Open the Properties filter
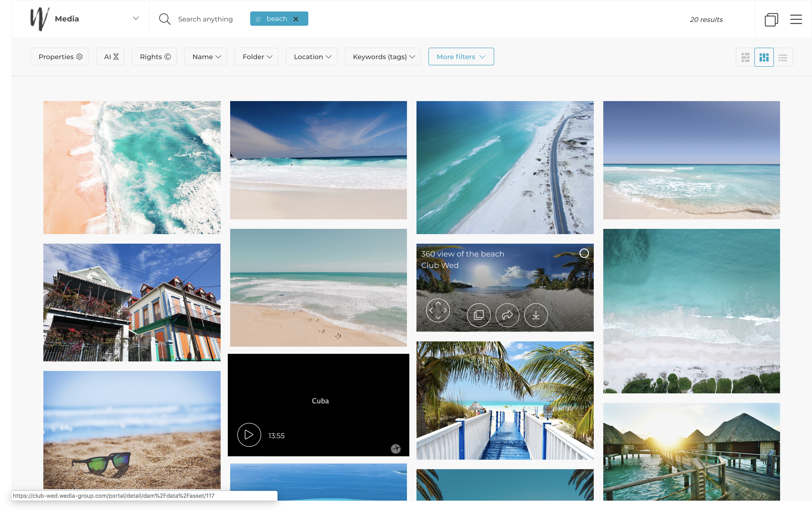The image size is (812, 514). [59, 57]
